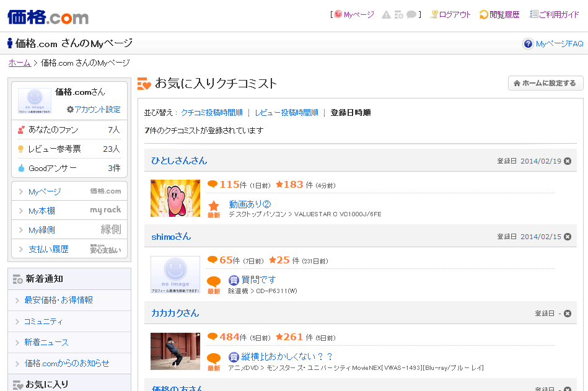Open ひとしさんさん's 115件 comment count
This screenshot has width=588, height=391.
(233, 185)
